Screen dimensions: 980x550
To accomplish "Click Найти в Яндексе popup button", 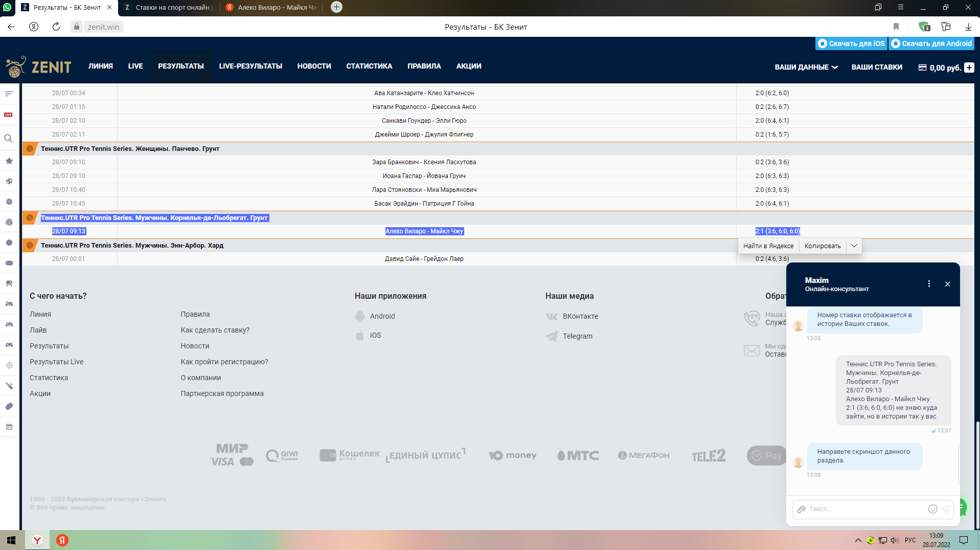I will click(768, 246).
